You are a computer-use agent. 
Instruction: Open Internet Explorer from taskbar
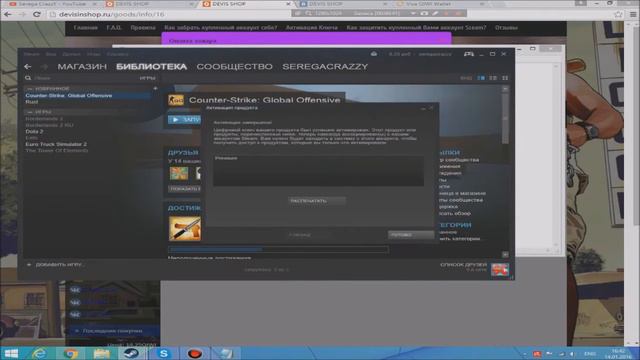pyautogui.click(x=39, y=353)
